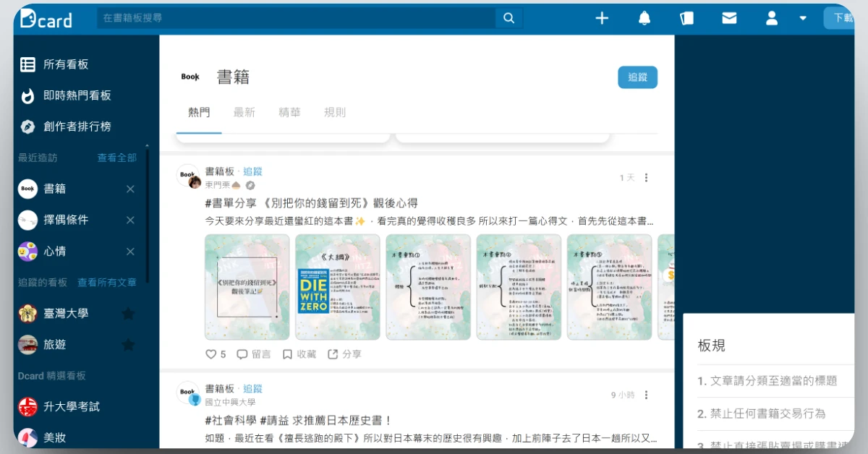
Task: Open the user profile icon
Action: pos(772,18)
